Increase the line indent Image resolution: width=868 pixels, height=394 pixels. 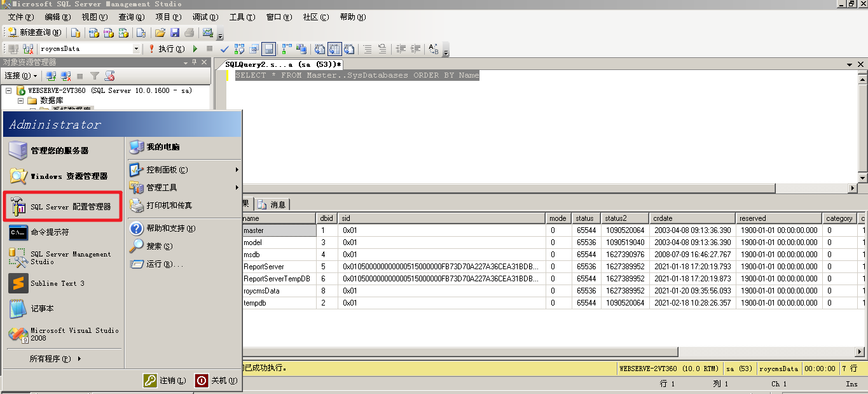tap(415, 48)
